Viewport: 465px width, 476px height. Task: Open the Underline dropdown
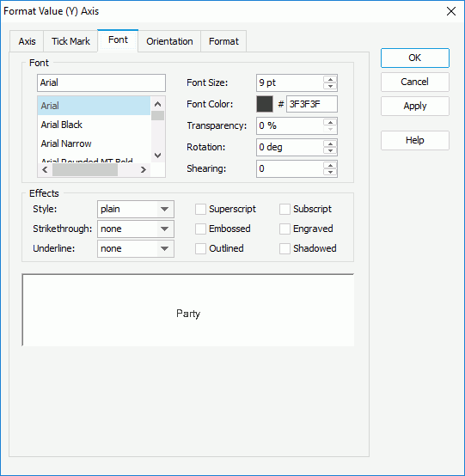pyautogui.click(x=136, y=248)
